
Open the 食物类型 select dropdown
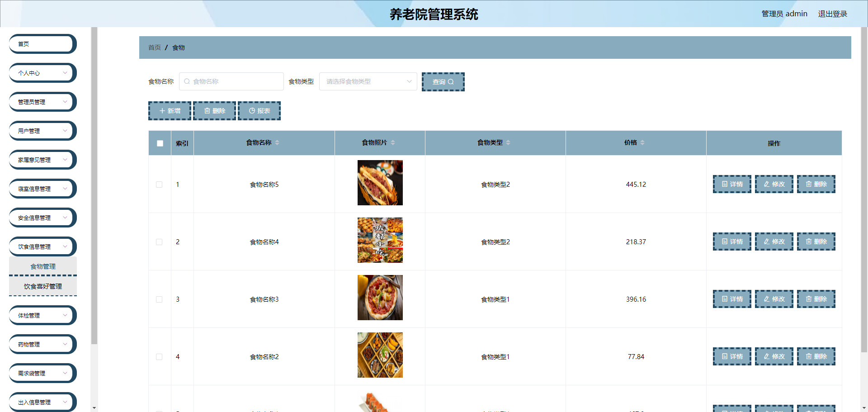tap(368, 81)
